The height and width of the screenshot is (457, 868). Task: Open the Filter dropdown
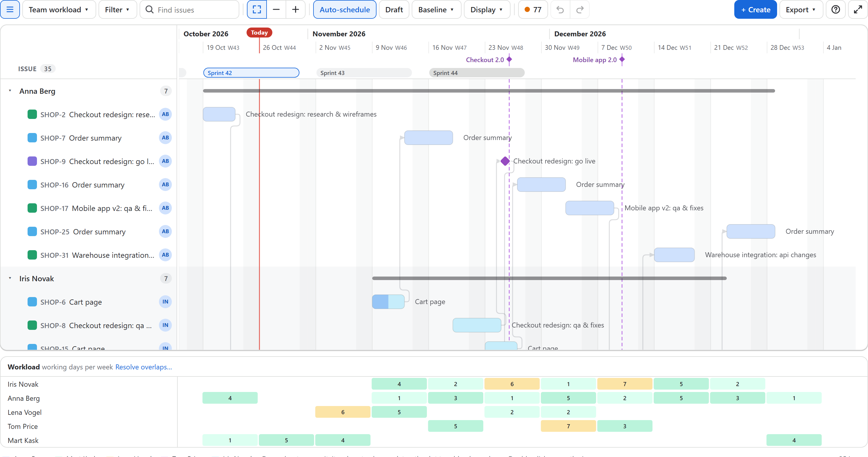pyautogui.click(x=117, y=10)
